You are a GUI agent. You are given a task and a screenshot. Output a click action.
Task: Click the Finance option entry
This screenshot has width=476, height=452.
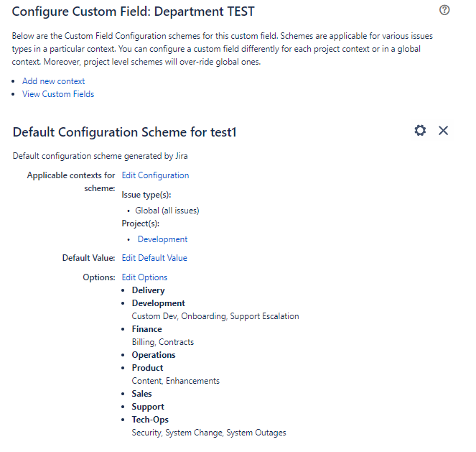(x=147, y=329)
